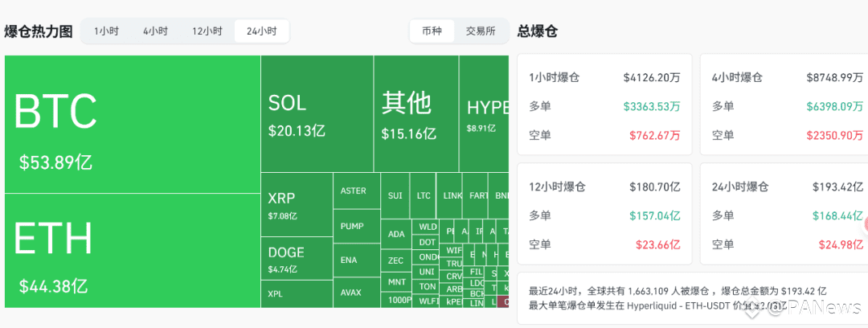Open the ETH heatmap tile
The image size is (868, 328).
[x=133, y=251]
